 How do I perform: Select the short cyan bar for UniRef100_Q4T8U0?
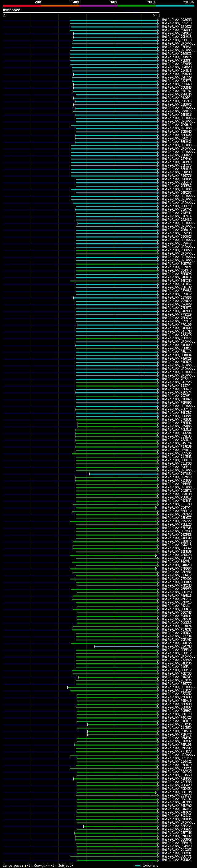124,474
